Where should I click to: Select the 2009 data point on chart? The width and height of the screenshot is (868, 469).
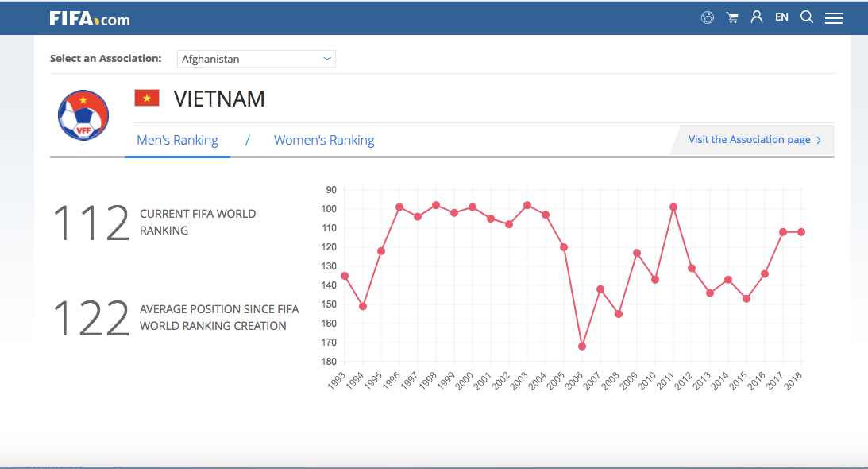pyautogui.click(x=637, y=254)
